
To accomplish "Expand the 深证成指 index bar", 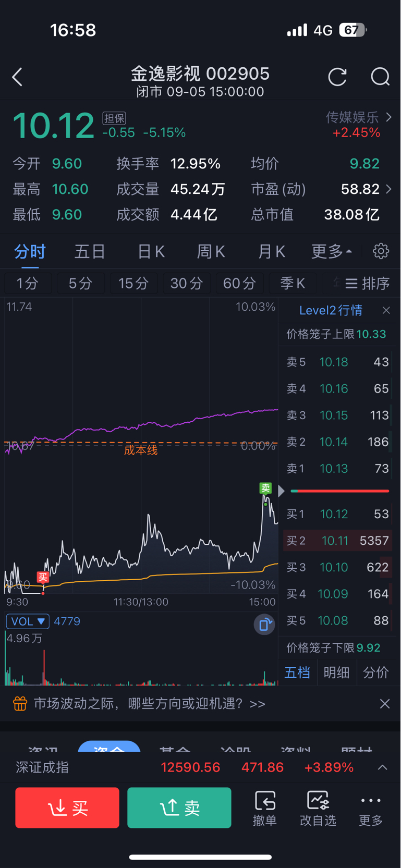I will [x=383, y=767].
